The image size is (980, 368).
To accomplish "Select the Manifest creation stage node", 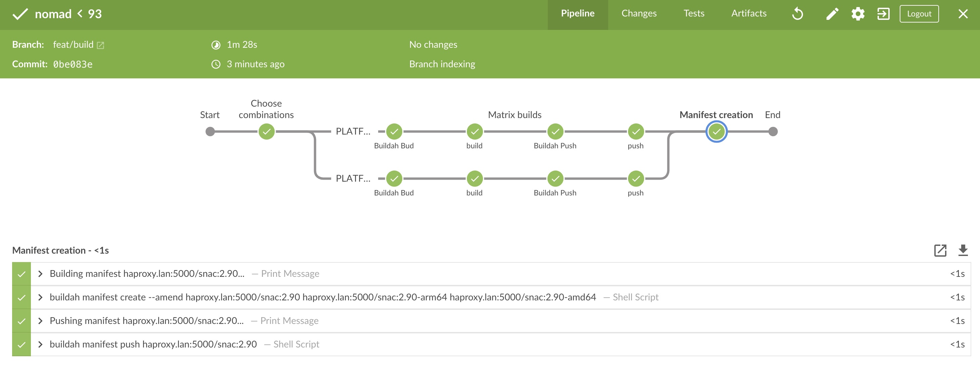I will click(x=716, y=132).
